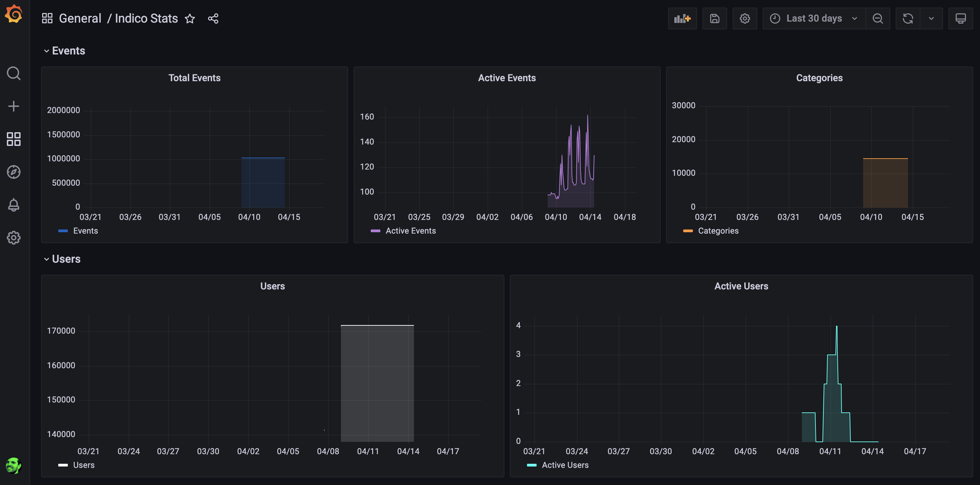Open dashboard settings gear in top bar

point(745,18)
